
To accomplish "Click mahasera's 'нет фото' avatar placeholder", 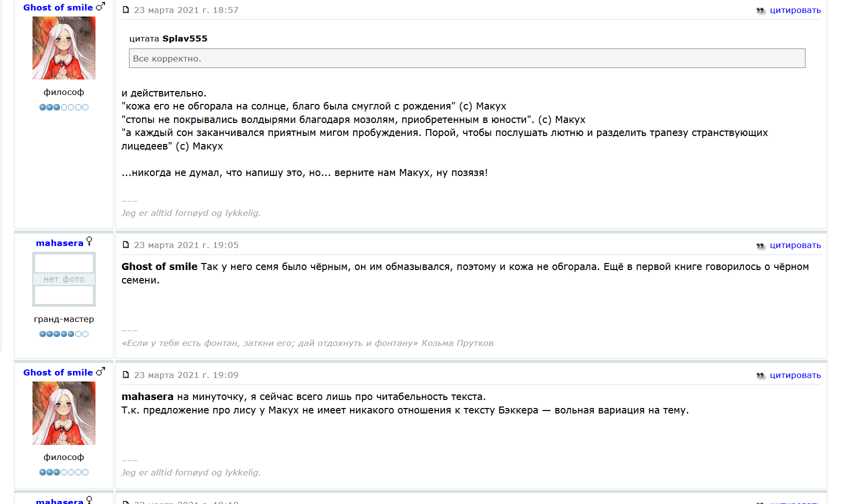I will [64, 279].
